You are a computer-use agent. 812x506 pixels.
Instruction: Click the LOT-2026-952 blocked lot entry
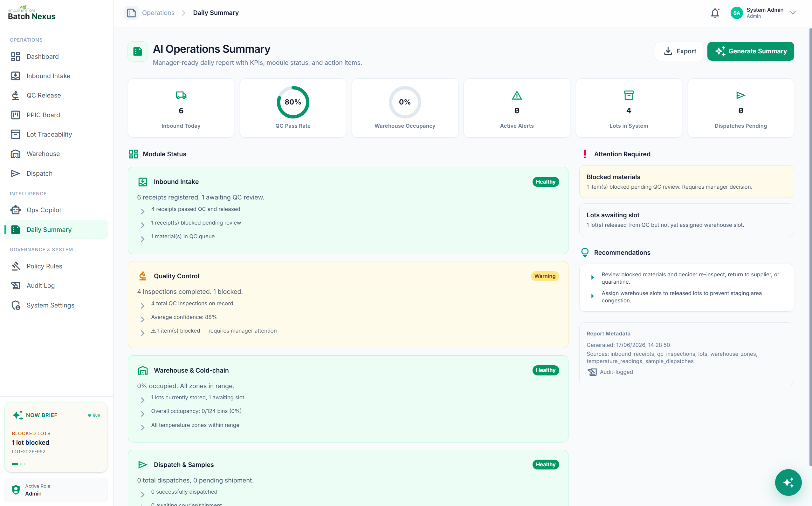point(29,451)
